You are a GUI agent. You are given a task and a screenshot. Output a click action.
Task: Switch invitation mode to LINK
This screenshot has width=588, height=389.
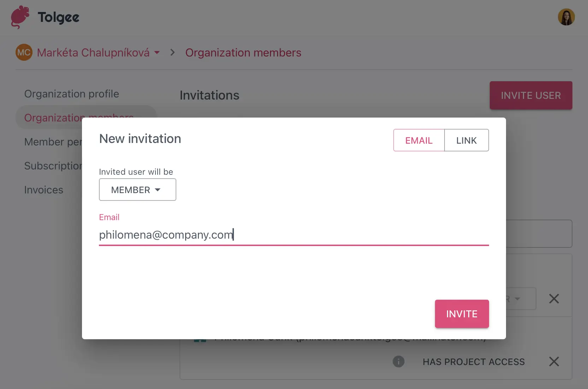click(x=466, y=140)
